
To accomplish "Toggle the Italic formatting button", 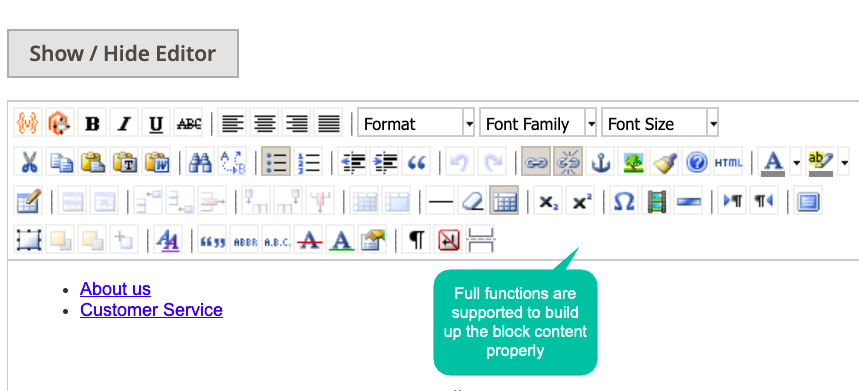I will coord(124,123).
